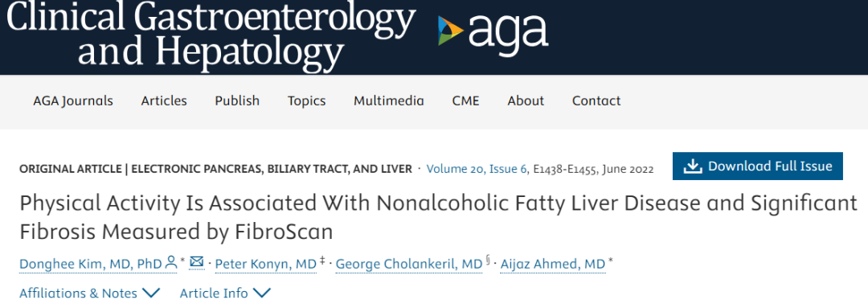868x308 pixels.
Task: View author Aijaz Ahmed, MD details
Action: click(552, 265)
